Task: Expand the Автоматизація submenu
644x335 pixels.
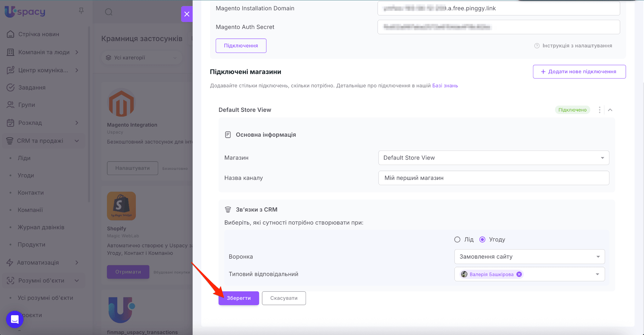Action: [x=77, y=262]
